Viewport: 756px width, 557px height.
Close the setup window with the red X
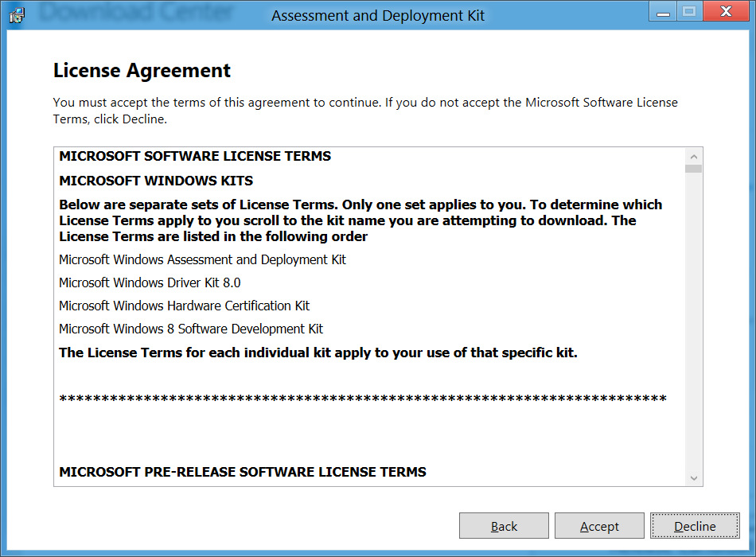pos(726,12)
